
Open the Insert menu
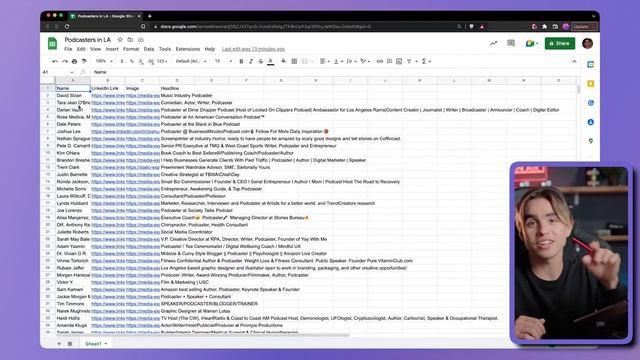point(112,49)
